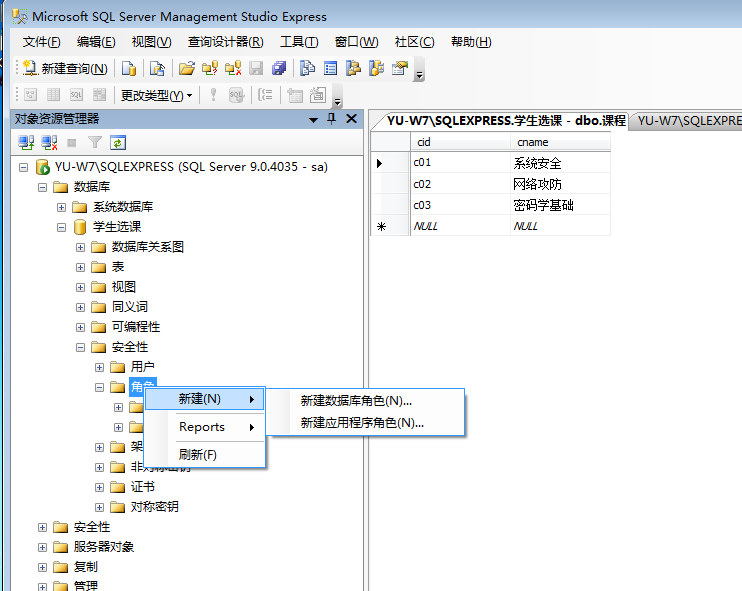This screenshot has height=591, width=742.
Task: Show the Results pane icon
Action: tap(99, 95)
